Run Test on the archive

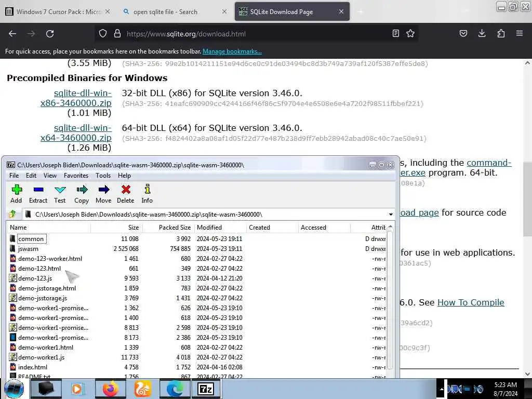60,194
